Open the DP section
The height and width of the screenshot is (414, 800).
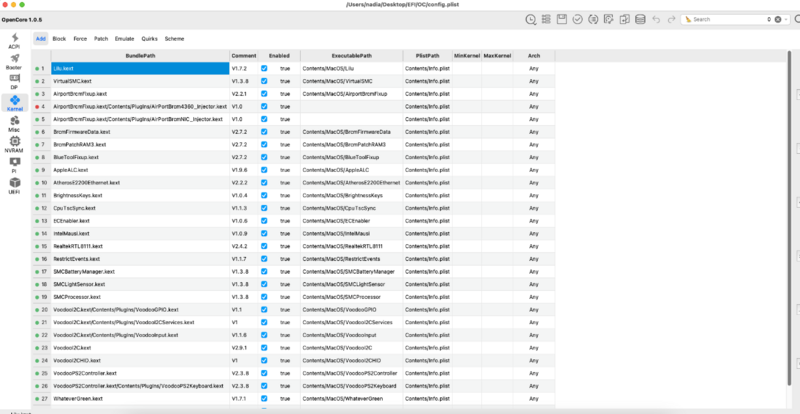(x=14, y=82)
